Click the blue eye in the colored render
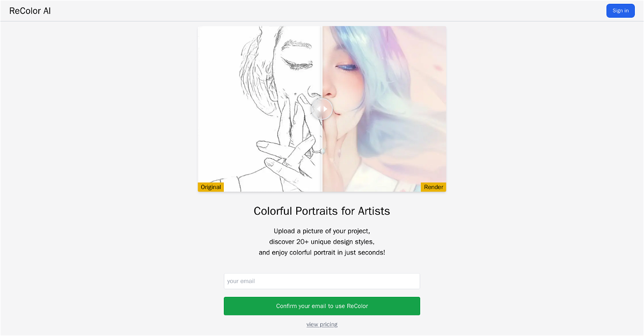This screenshot has width=644, height=336. point(347,68)
